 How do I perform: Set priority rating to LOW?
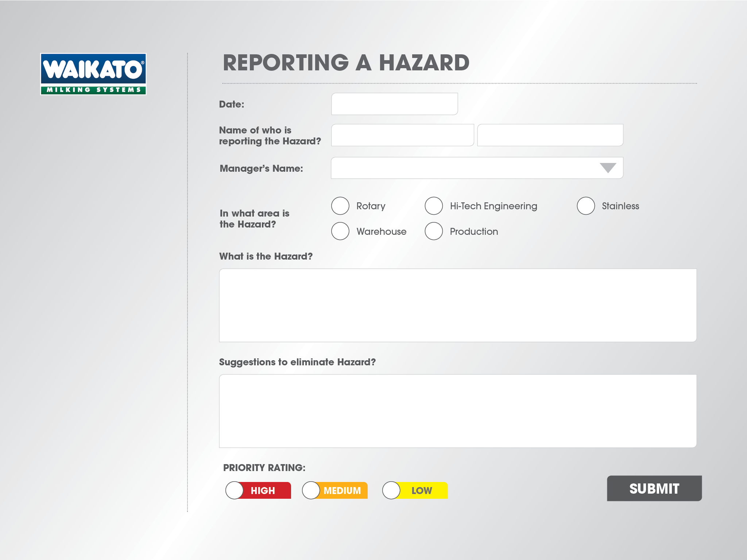(391, 490)
